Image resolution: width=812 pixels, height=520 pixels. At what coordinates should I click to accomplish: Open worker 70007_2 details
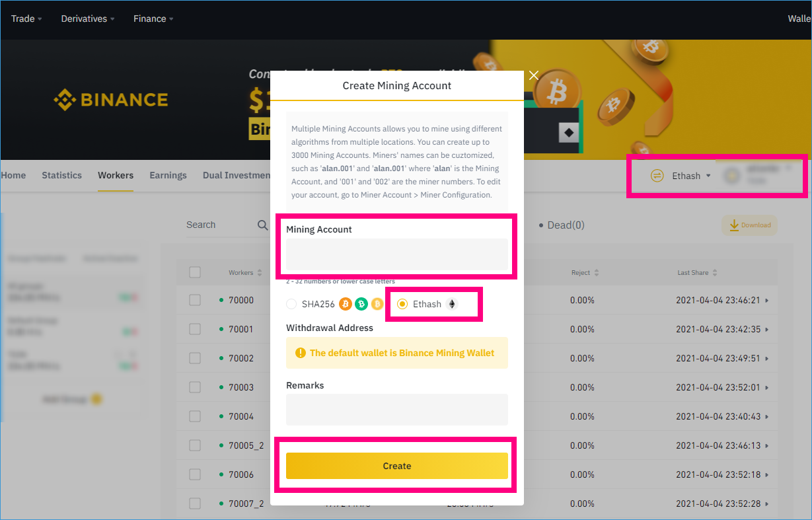pos(246,503)
